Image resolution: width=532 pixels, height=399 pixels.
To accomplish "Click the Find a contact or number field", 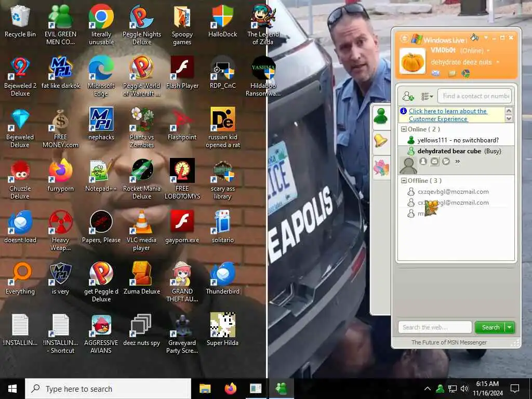I will pyautogui.click(x=474, y=96).
